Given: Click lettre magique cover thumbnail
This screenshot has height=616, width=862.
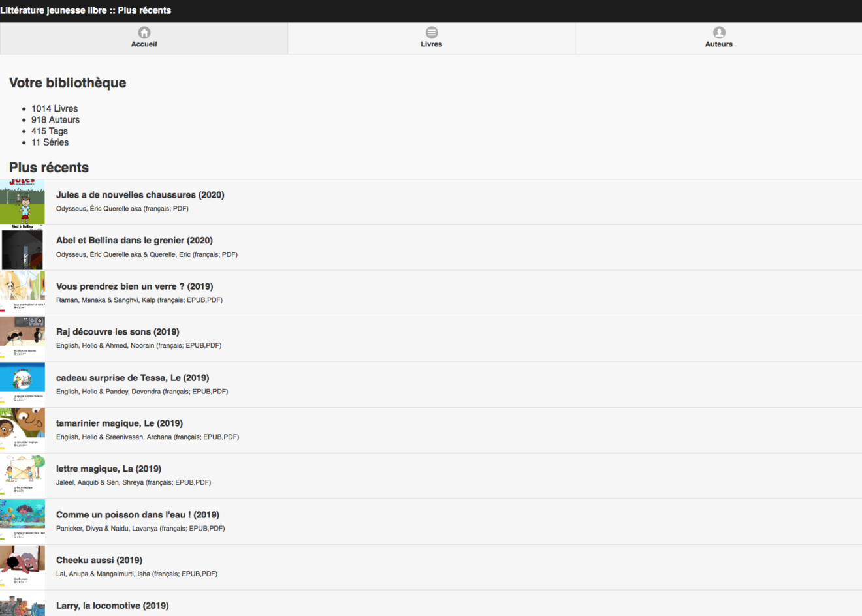Looking at the screenshot, I should (x=23, y=476).
